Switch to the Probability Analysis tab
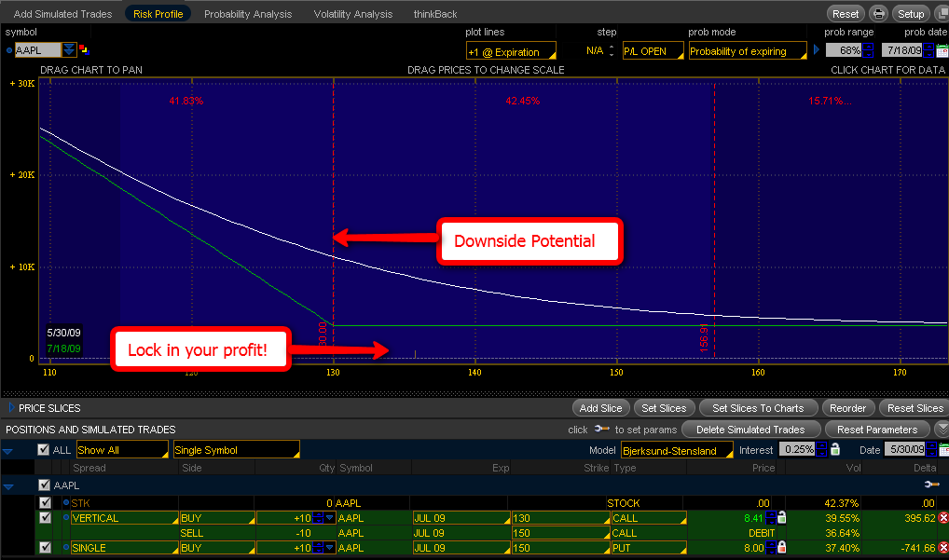This screenshot has width=949, height=560. point(248,14)
